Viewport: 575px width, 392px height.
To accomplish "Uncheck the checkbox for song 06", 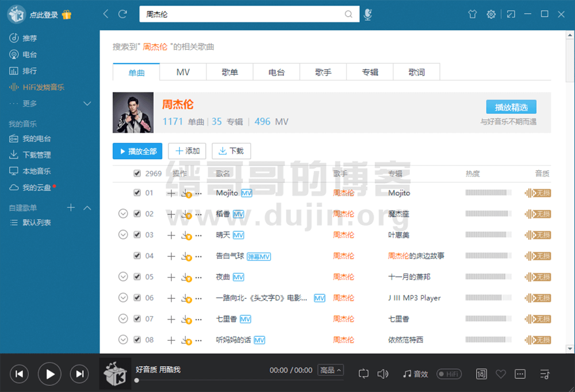I will point(137,297).
